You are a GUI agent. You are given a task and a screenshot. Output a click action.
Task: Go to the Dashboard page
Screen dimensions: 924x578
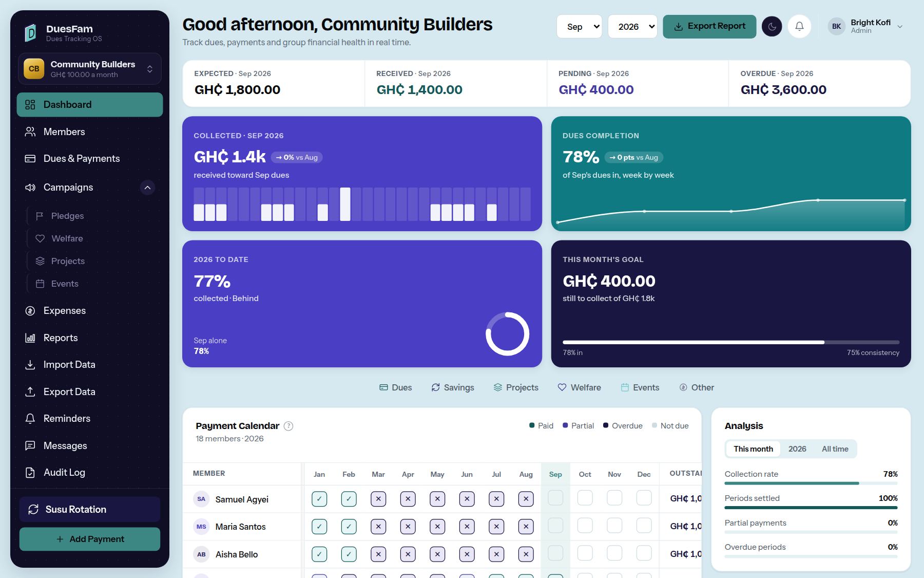pyautogui.click(x=90, y=105)
